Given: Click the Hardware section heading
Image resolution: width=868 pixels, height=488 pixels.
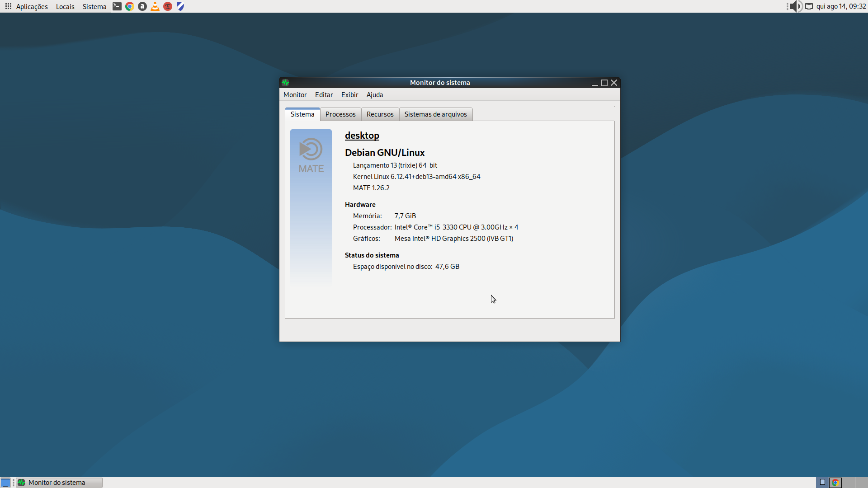Looking at the screenshot, I should (360, 205).
